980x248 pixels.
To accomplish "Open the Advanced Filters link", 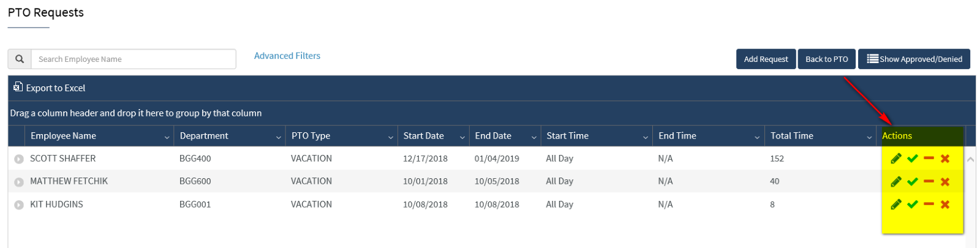I will click(x=287, y=56).
